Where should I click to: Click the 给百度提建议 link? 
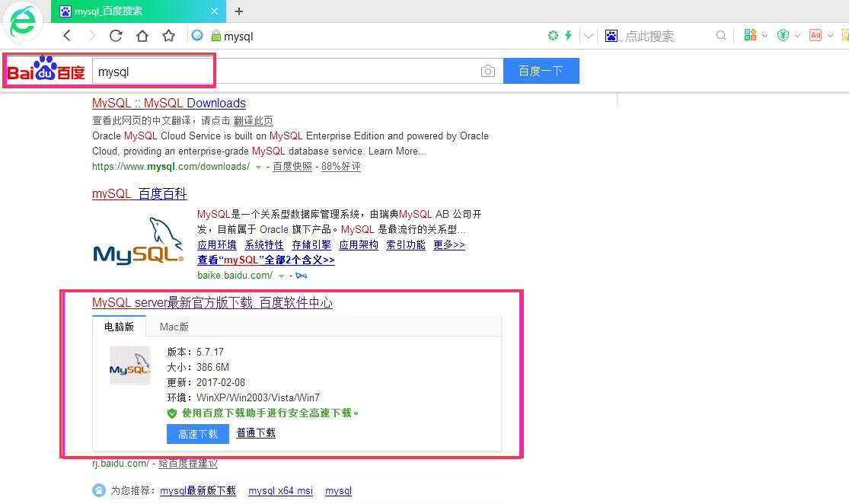(188, 464)
